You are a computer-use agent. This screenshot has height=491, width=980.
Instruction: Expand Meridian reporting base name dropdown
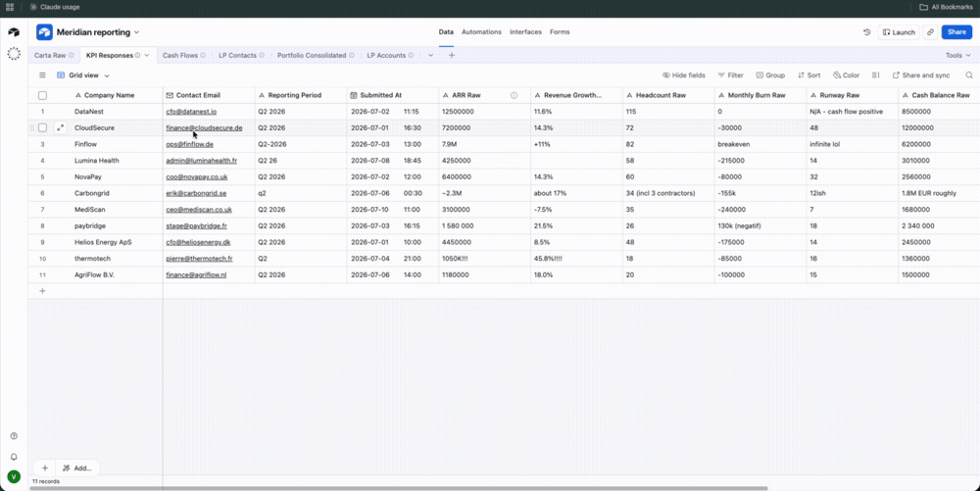[x=136, y=32]
